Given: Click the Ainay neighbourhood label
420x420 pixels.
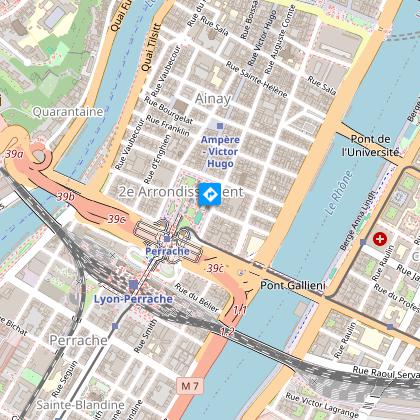Looking at the screenshot, I should coord(213,99).
